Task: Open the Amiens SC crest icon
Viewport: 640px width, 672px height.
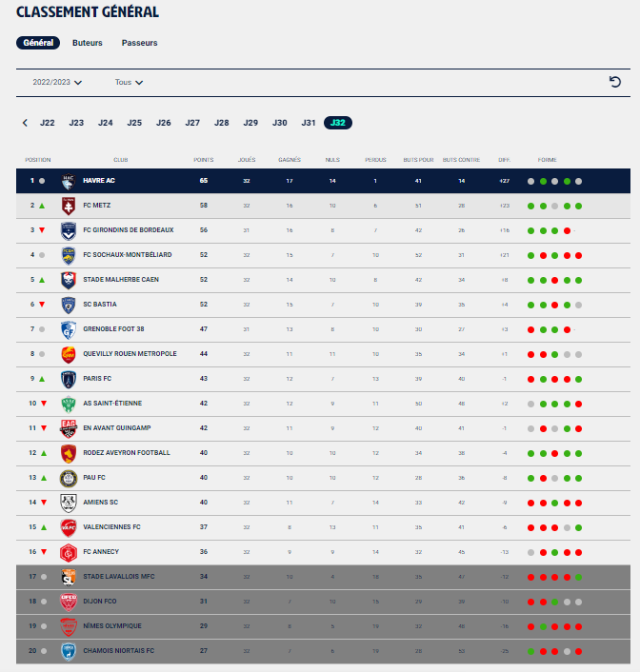Action: pyautogui.click(x=69, y=503)
